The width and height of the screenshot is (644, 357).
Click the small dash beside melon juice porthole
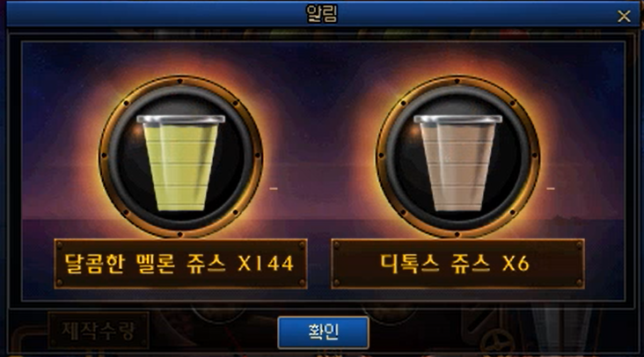[274, 188]
